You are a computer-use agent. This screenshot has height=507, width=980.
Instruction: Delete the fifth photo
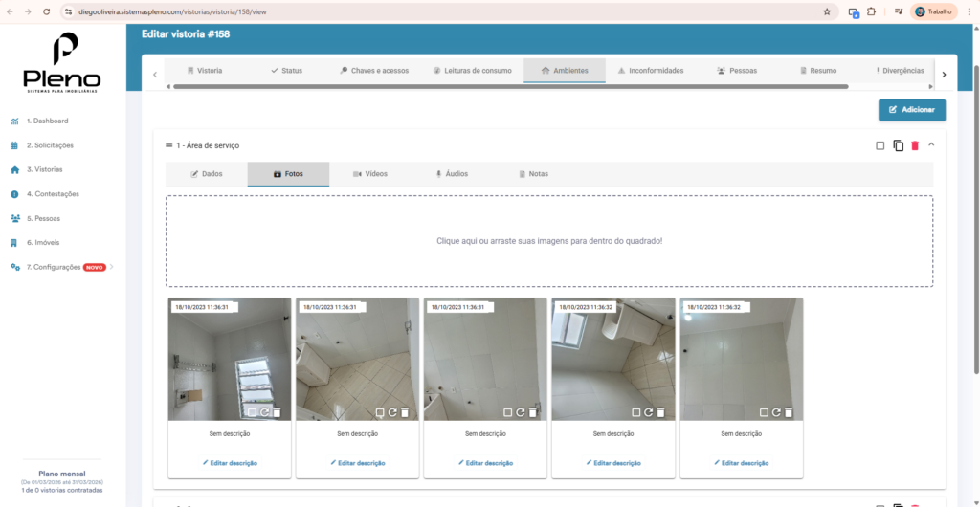(789, 412)
